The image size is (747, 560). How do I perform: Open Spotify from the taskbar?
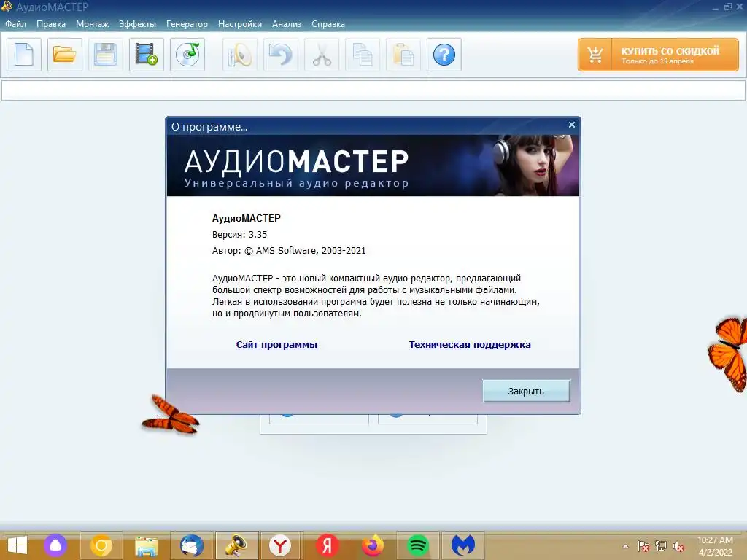click(418, 545)
